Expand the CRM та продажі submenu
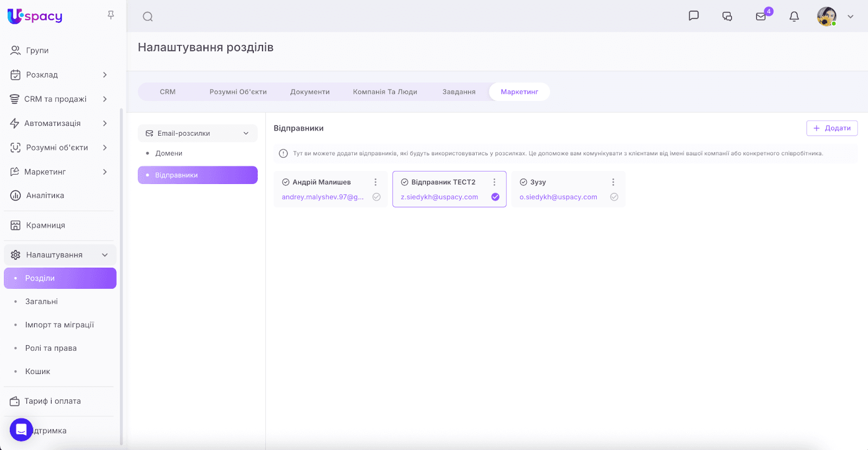This screenshot has width=868, height=450. [x=105, y=99]
